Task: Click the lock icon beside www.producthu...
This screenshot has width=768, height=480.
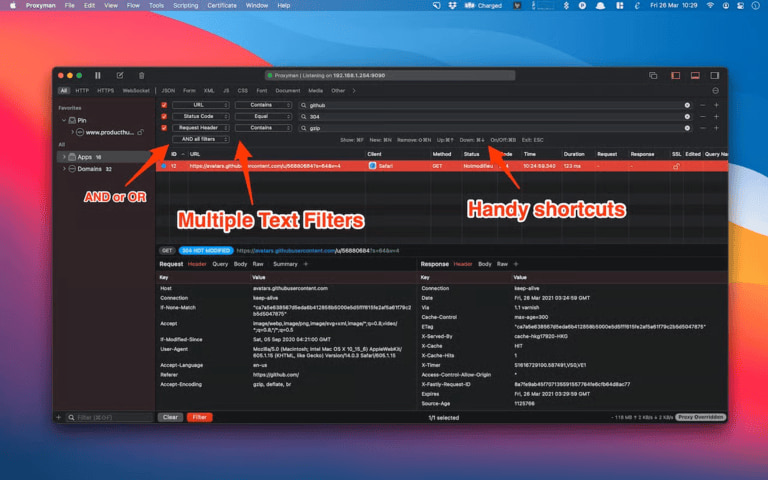Action: (141, 132)
